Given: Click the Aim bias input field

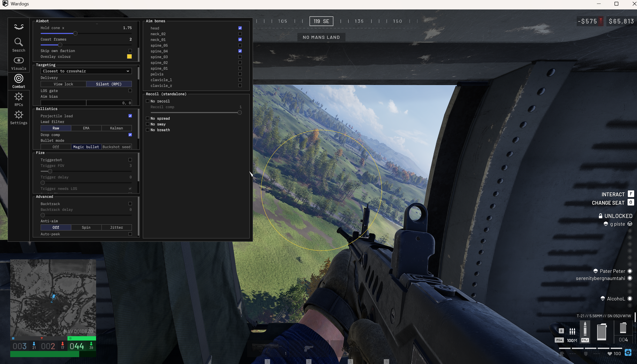Looking at the screenshot, I should (x=86, y=103).
